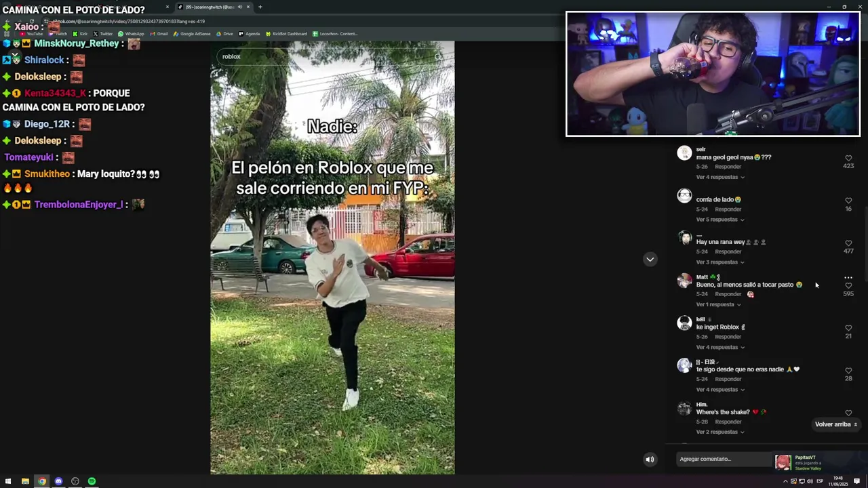Viewport: 868px width, 488px height.
Task: Open the 'corría de lado' commenter avatar
Action: pyautogui.click(x=684, y=196)
